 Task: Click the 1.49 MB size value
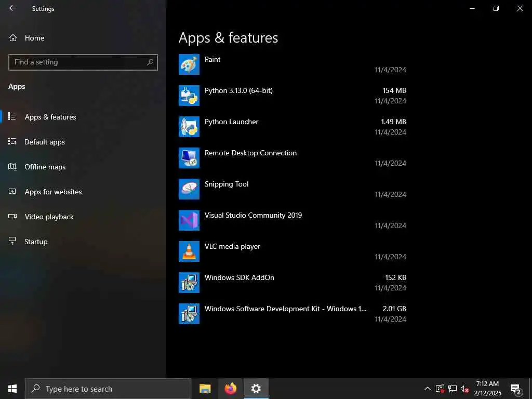coord(393,122)
